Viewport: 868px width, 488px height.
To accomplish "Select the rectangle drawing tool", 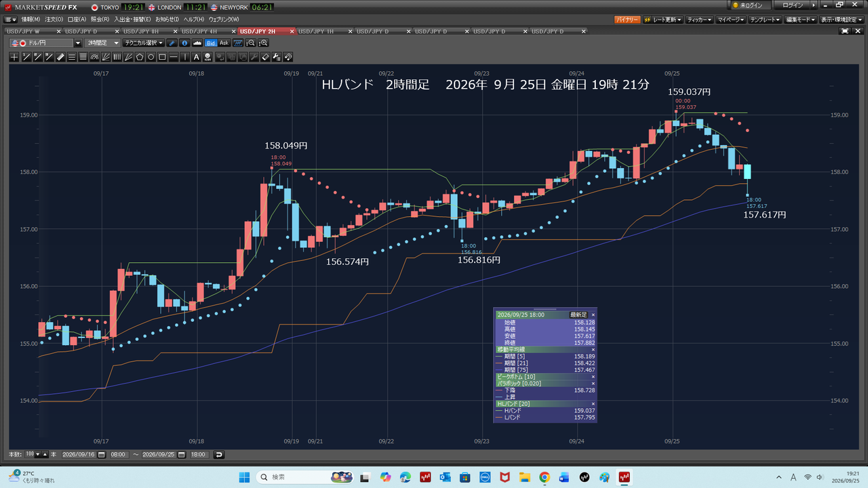I will coord(162,57).
